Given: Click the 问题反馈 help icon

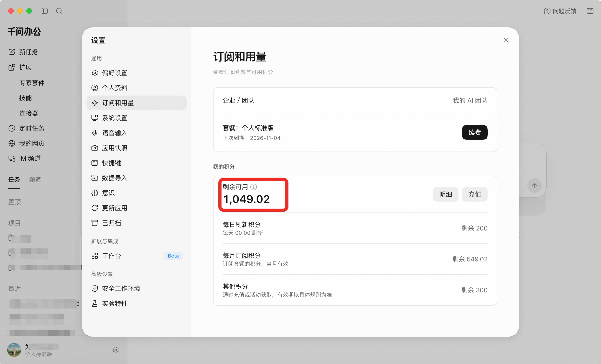Looking at the screenshot, I should 547,11.
